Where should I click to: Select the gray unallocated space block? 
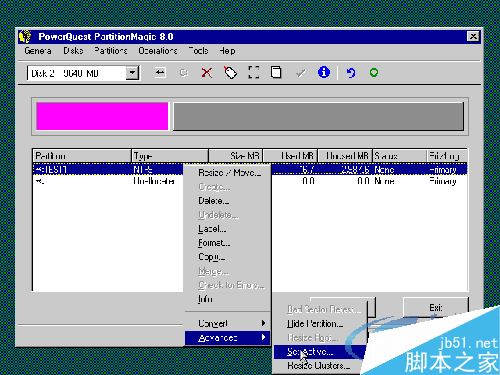[318, 116]
